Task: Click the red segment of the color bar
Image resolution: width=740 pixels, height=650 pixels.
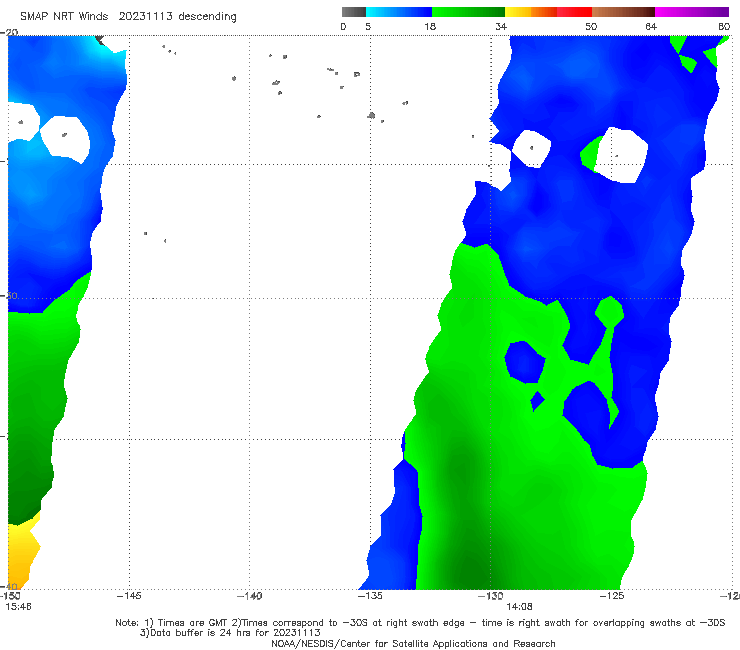Action: 574,12
